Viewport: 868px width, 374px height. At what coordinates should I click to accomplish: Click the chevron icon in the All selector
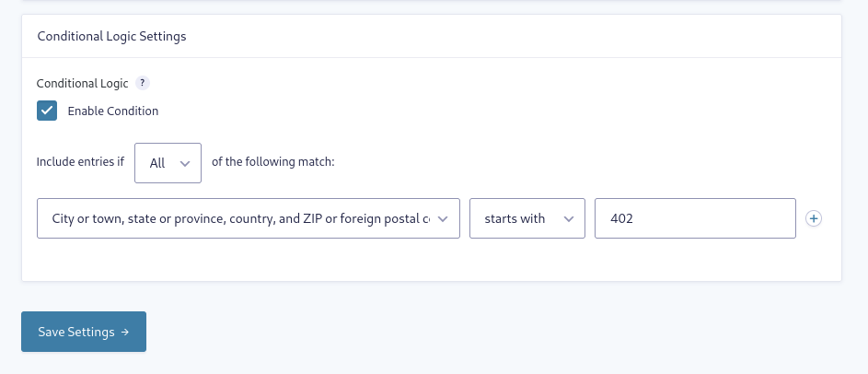pos(185,163)
